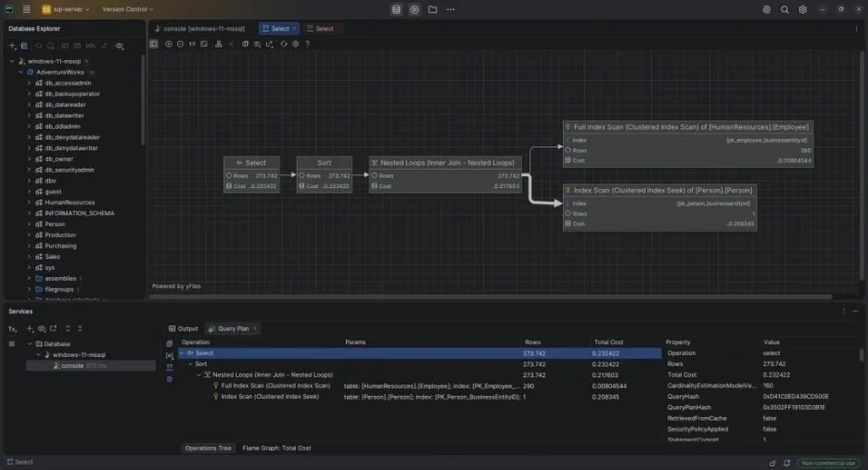Open the Tx transaction mode control
Screen dimensions: 868x470
pyautogui.click(x=12, y=329)
